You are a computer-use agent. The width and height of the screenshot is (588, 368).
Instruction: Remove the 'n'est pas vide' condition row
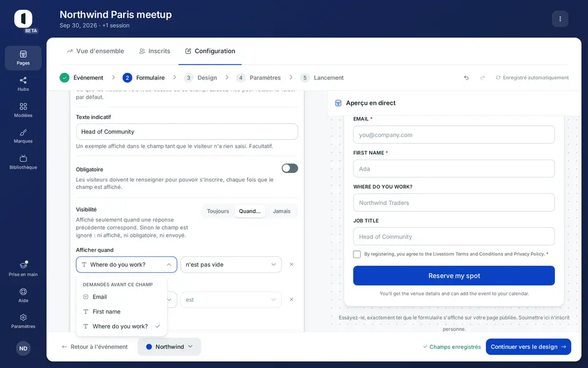click(292, 264)
